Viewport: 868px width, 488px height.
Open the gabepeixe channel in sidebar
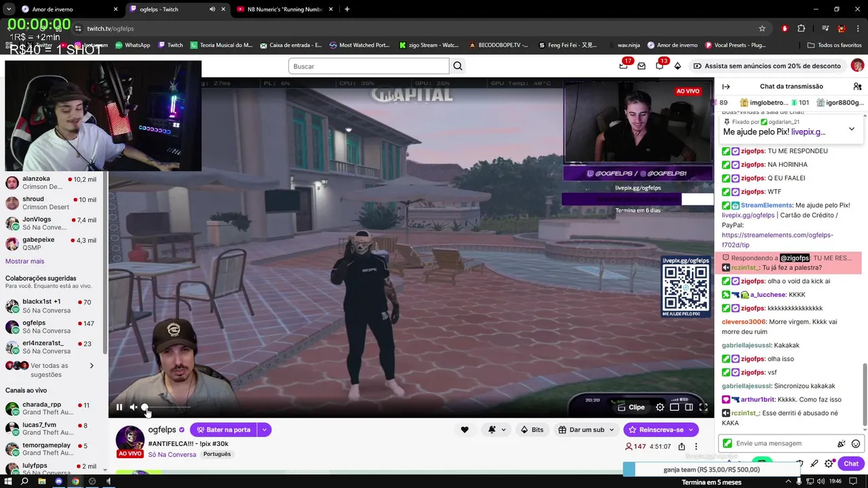[x=51, y=244]
